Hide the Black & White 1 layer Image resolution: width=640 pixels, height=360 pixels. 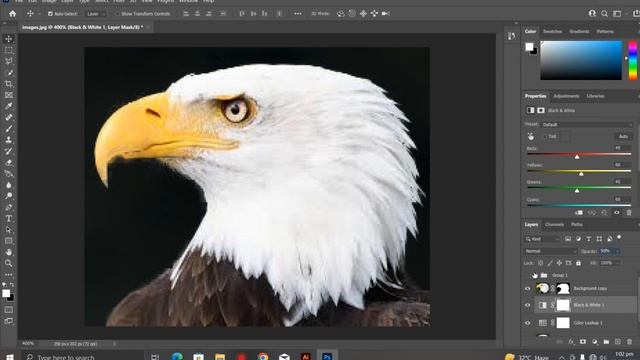527,305
